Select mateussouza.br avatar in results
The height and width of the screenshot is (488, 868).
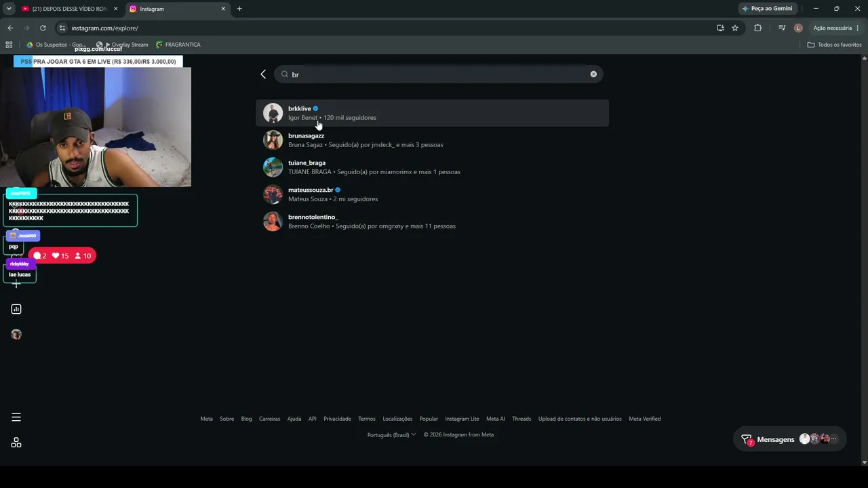273,195
